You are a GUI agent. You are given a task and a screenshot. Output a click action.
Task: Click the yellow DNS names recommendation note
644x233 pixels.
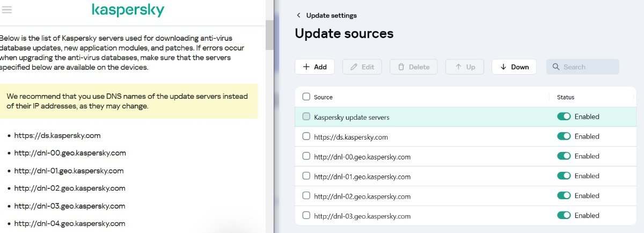point(129,101)
